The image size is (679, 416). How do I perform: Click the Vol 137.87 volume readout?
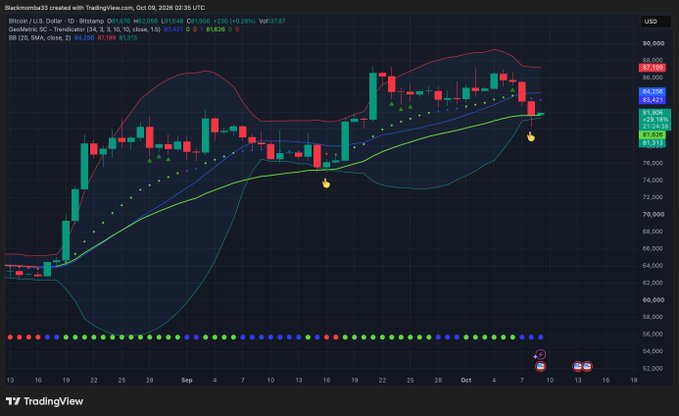(x=272, y=21)
